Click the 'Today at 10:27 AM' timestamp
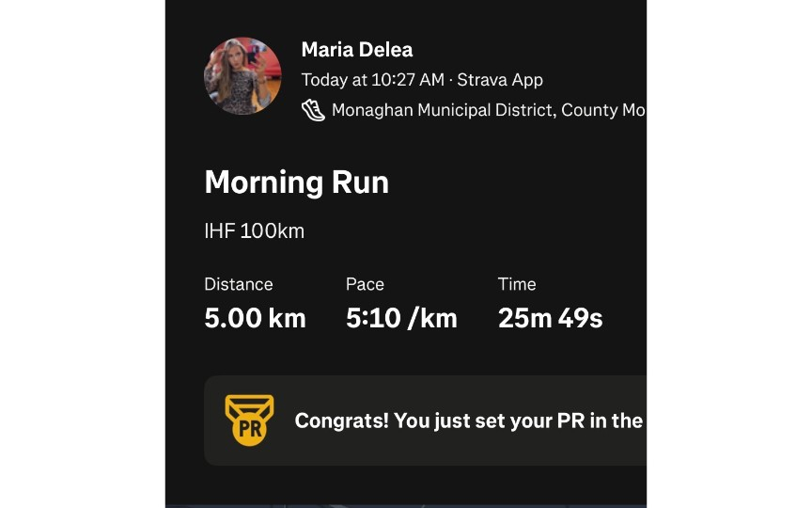Viewport: 812px width, 508px height. click(371, 80)
